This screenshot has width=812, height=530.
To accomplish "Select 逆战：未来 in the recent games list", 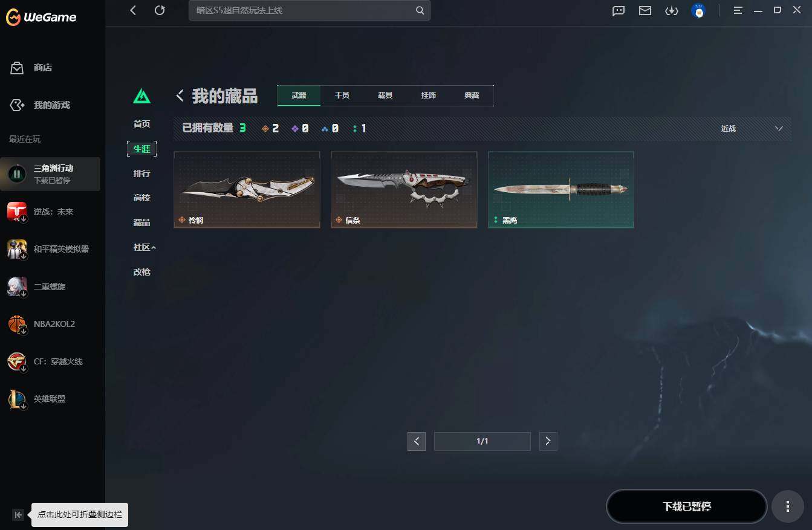I will [50, 212].
